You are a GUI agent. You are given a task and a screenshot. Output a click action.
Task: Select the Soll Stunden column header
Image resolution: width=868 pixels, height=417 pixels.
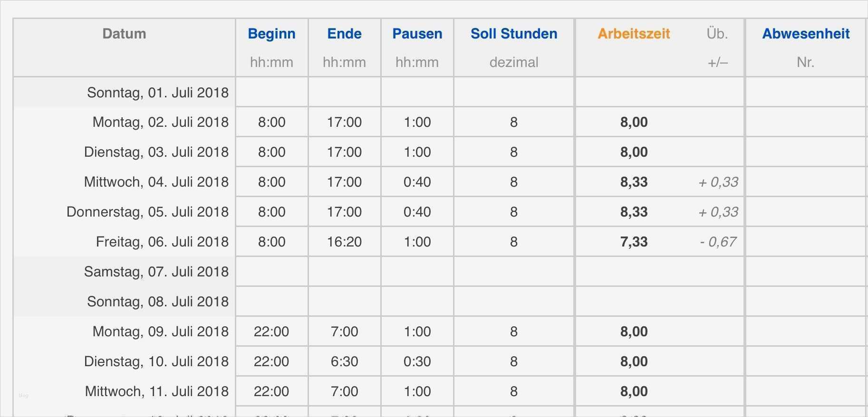(513, 34)
